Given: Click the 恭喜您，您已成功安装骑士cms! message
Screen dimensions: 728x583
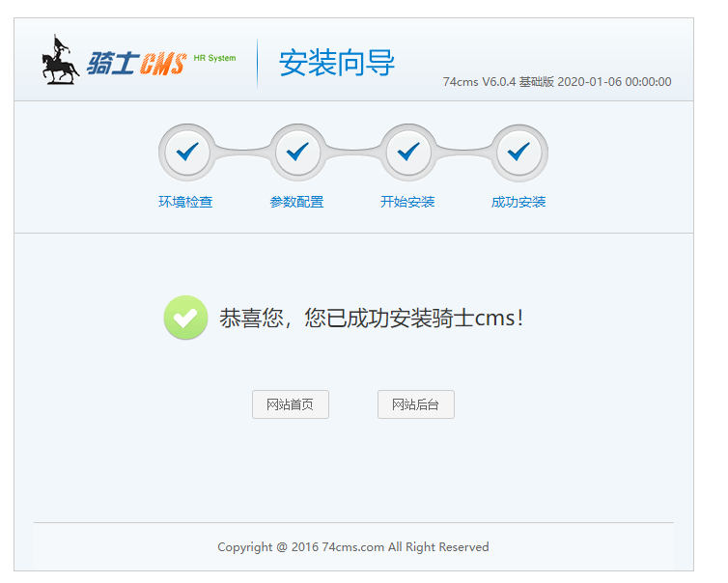Looking at the screenshot, I should point(372,319).
